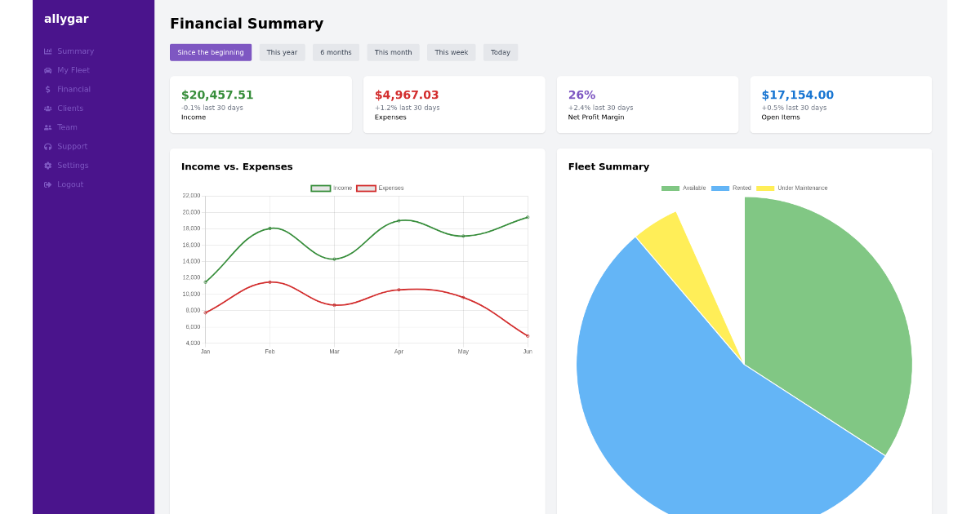Select the Summary chart icon in sidebar
Viewport: 980px width, 514px height.
[47, 51]
